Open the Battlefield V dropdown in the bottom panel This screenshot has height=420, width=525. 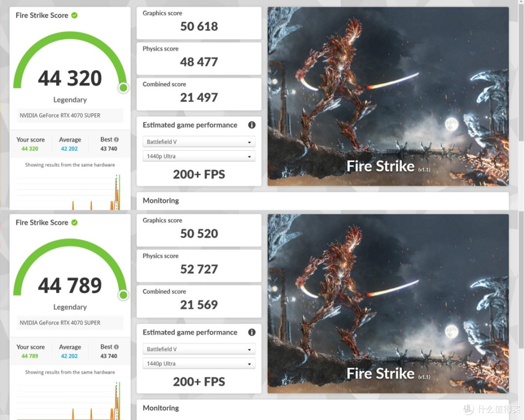point(199,349)
